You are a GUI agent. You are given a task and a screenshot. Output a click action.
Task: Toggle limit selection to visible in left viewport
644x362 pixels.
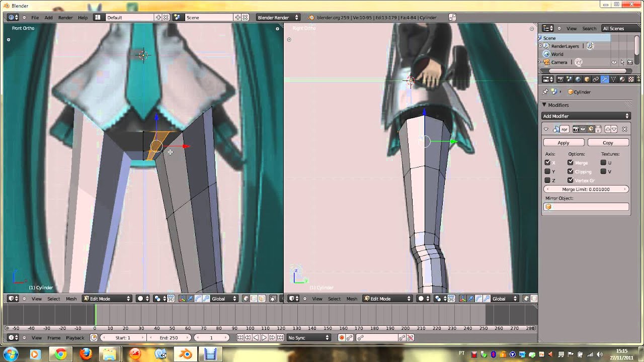[x=273, y=299]
